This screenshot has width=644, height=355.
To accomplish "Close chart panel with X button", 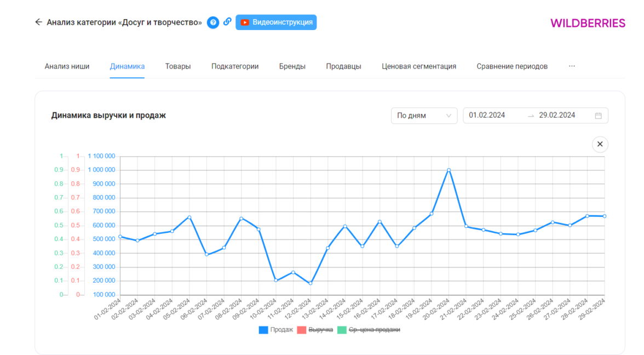I will [600, 144].
